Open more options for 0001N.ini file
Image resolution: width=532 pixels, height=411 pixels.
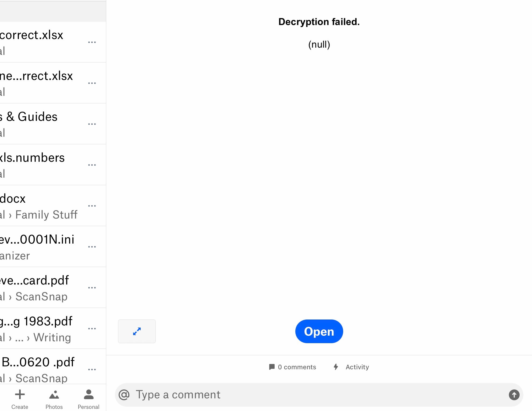(x=92, y=247)
